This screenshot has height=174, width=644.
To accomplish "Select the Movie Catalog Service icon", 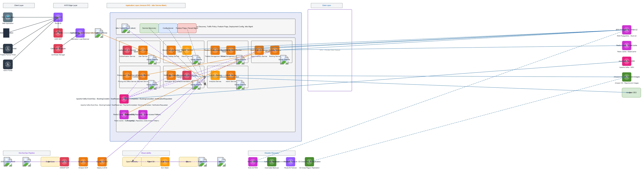I will [x=171, y=50].
